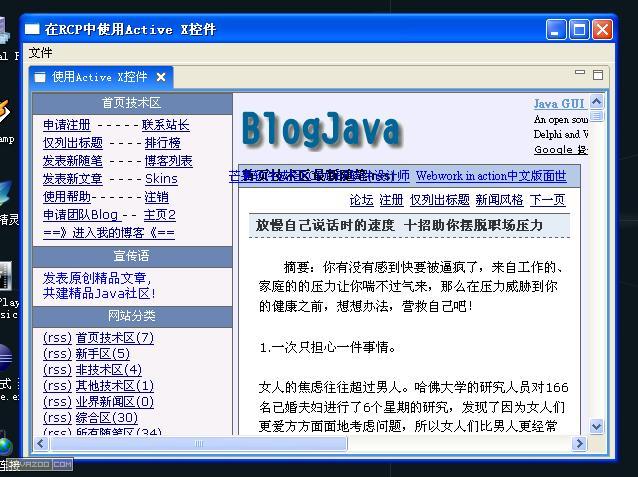This screenshot has height=477, width=638.
Task: Open the 联系站长 link
Action: [x=166, y=125]
